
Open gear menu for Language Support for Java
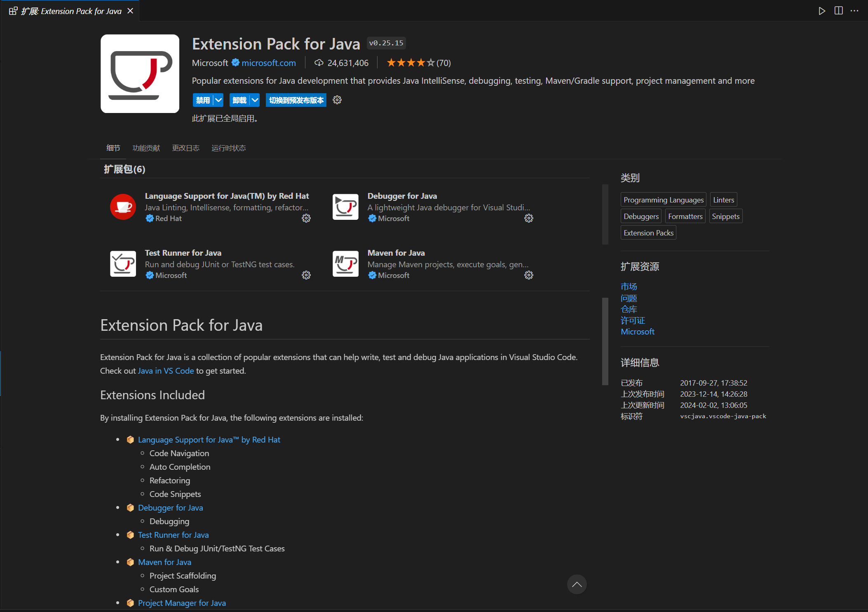pyautogui.click(x=306, y=218)
